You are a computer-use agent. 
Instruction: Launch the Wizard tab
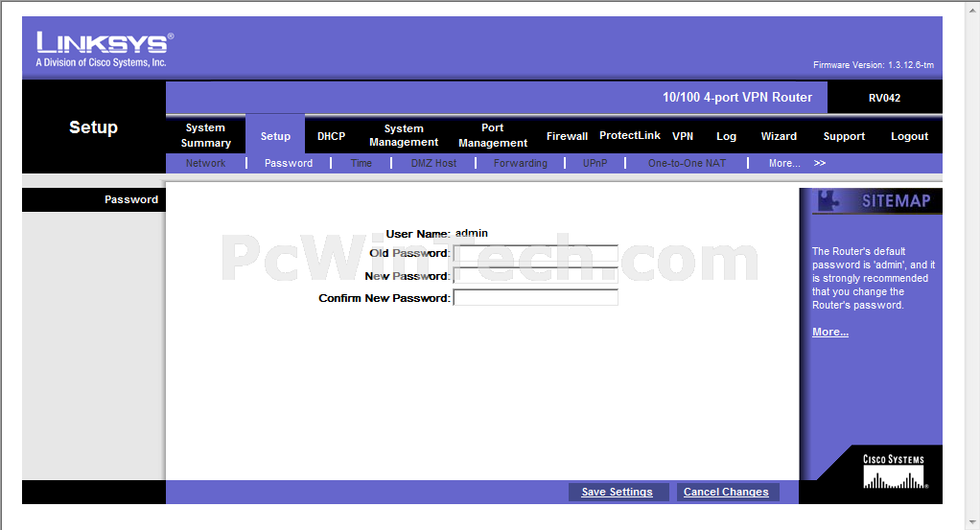pos(779,136)
